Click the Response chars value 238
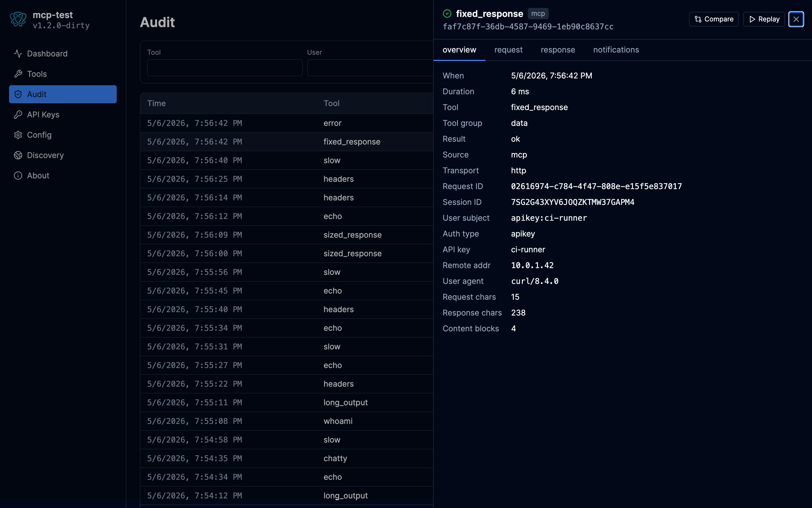This screenshot has height=508, width=812. point(518,313)
